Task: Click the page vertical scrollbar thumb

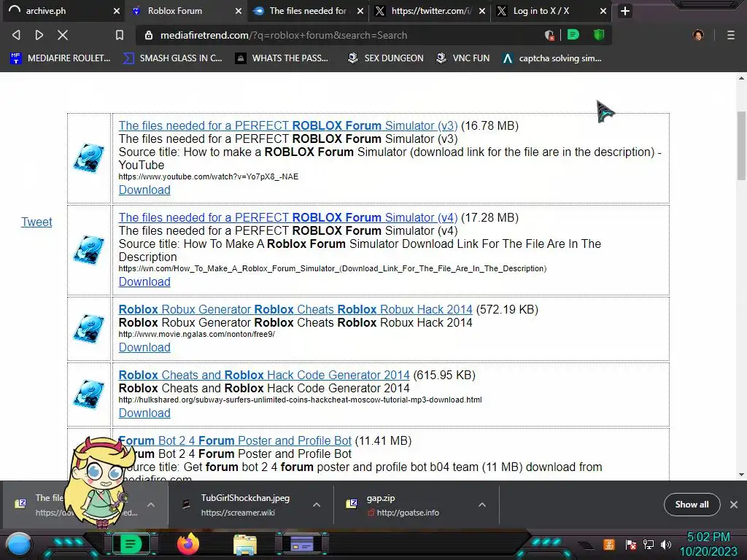Action: point(741,146)
